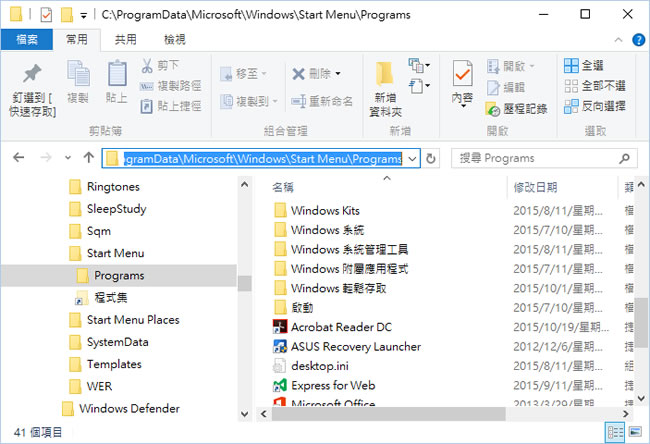Click the ASUS Recovery Launcher icon
Viewport: 650px width, 444px height.
[x=280, y=346]
